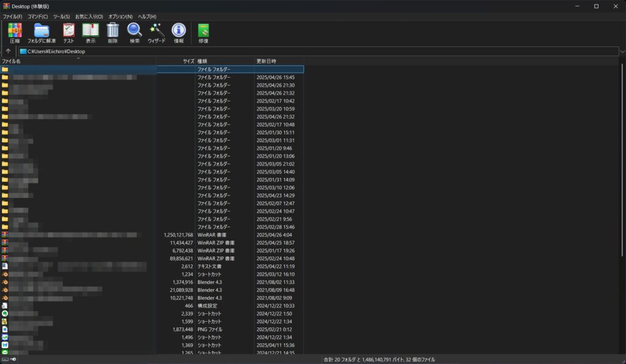Click the 圧縮 (Add) toolbar icon

tap(15, 31)
